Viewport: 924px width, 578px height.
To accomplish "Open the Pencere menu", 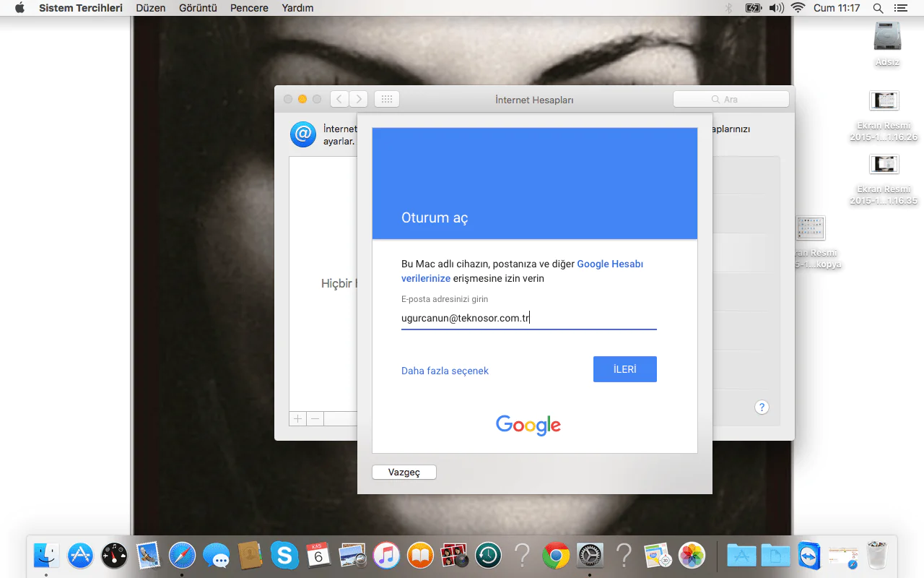I will 249,8.
